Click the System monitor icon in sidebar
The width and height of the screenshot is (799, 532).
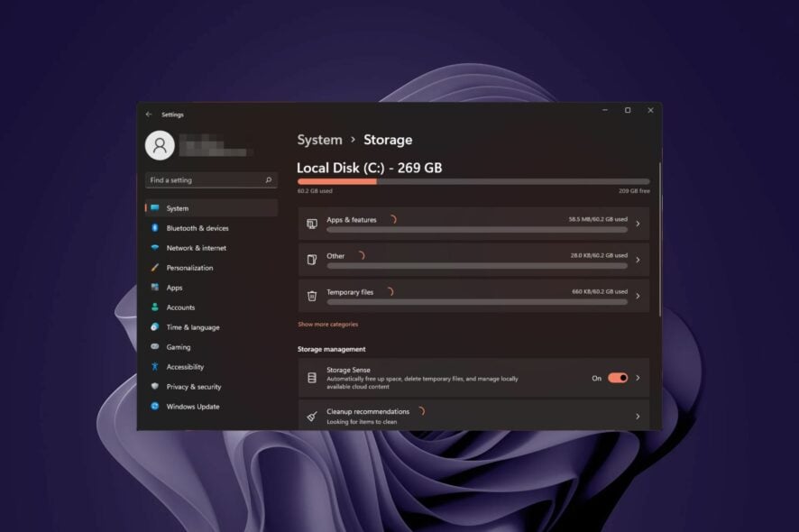[x=155, y=208]
